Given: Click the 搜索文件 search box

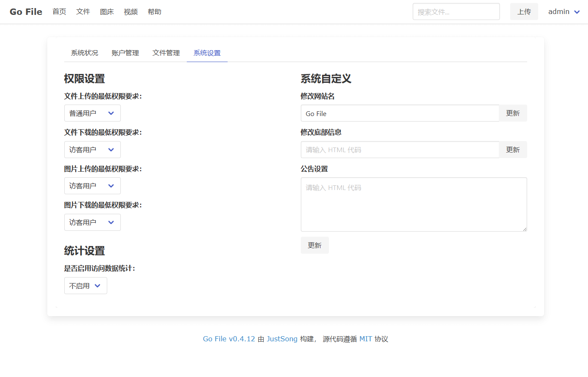Looking at the screenshot, I should pos(456,11).
